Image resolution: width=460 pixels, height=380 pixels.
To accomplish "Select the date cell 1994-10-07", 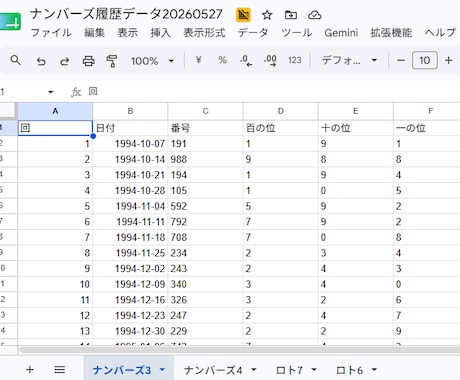I will [130, 144].
